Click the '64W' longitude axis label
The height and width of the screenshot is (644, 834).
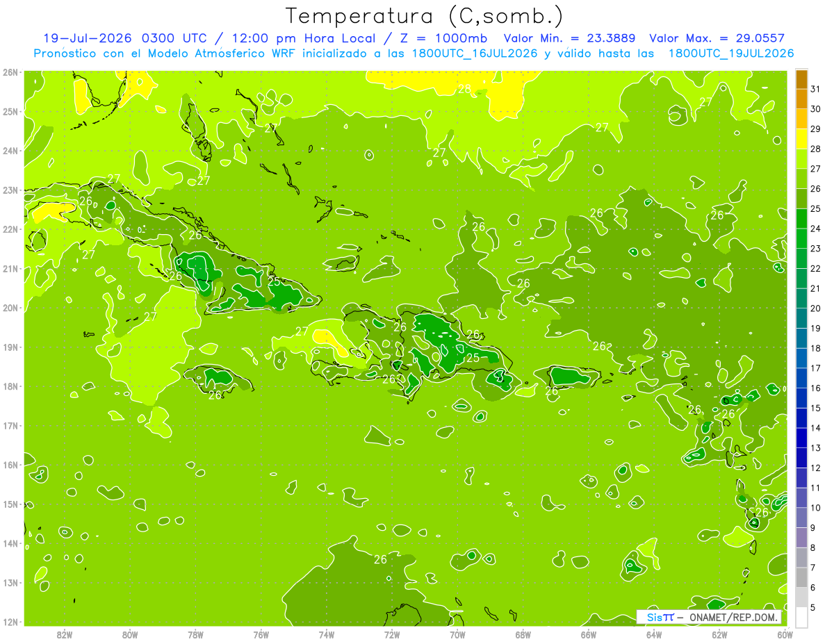point(654,634)
